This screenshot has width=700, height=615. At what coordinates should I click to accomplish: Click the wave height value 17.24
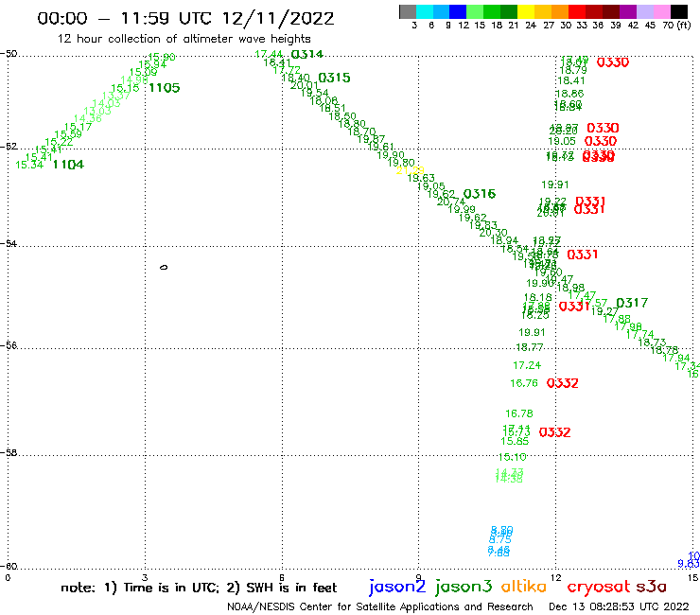coord(527,365)
